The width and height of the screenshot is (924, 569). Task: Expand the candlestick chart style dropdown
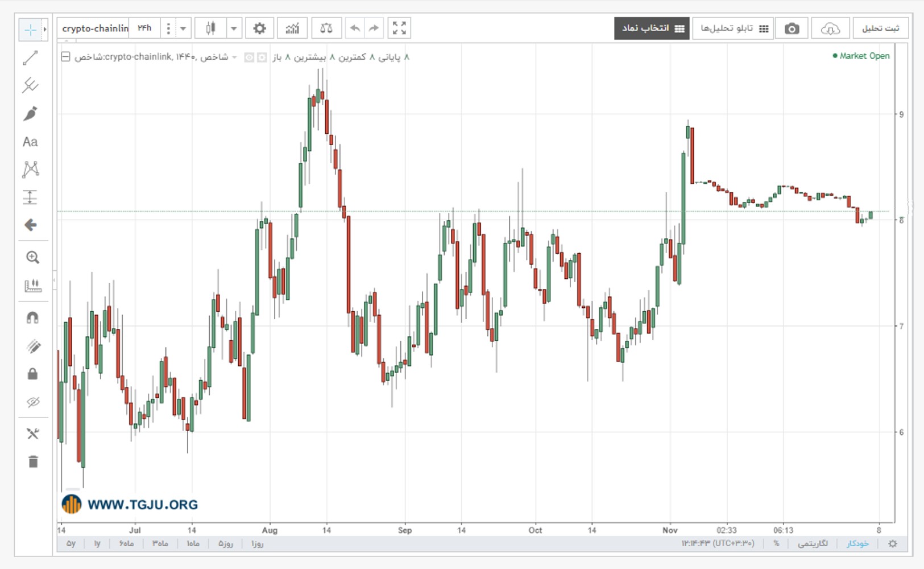click(x=234, y=28)
